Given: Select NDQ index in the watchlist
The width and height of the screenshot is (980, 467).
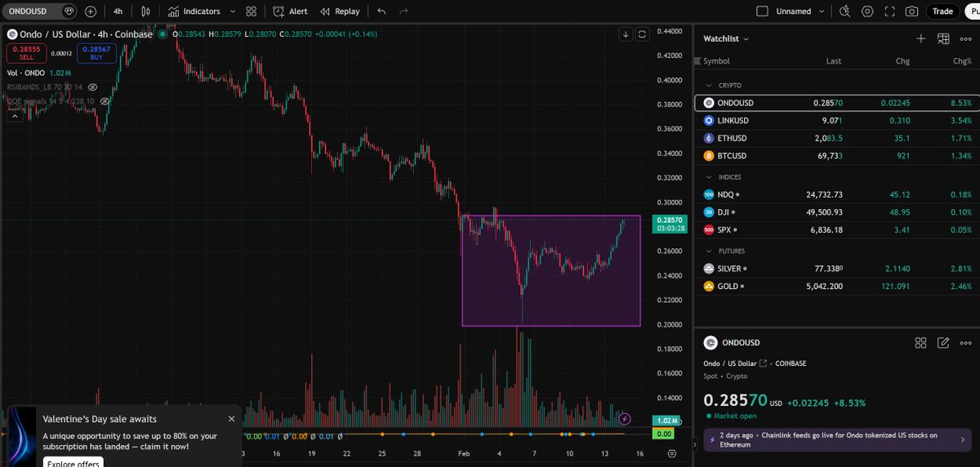Looking at the screenshot, I should (x=836, y=194).
